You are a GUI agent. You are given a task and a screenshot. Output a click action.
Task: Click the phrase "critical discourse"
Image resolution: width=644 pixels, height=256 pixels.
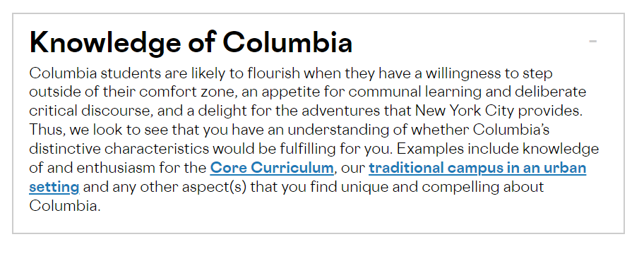coord(90,111)
